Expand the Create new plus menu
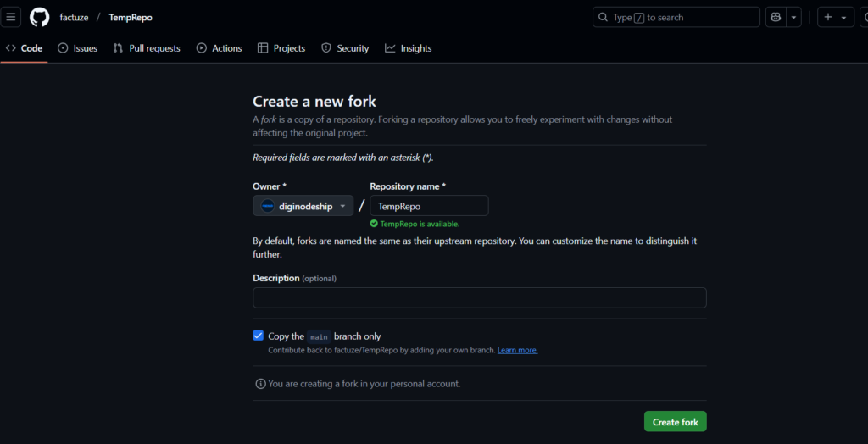868x444 pixels. click(x=835, y=17)
